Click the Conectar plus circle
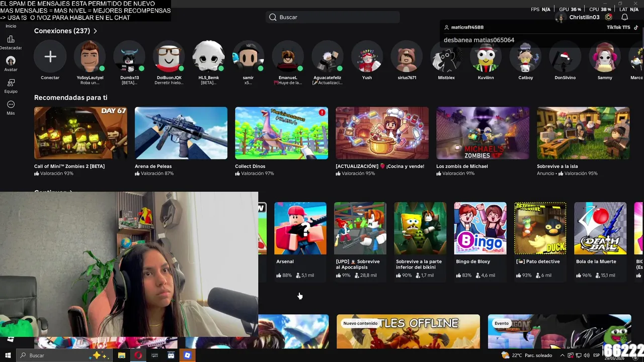The image size is (644, 362). [x=50, y=57]
